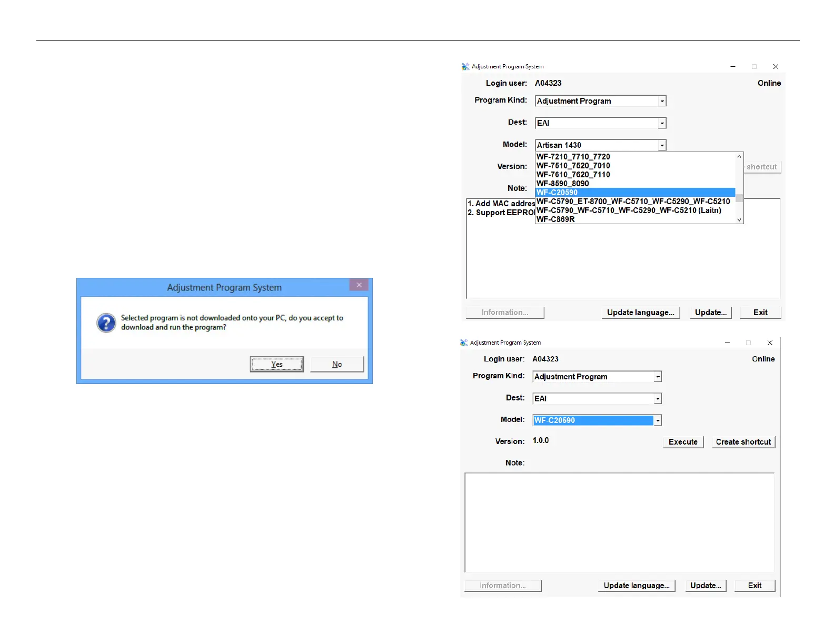Click the question mark icon in the dialog

tap(106, 323)
